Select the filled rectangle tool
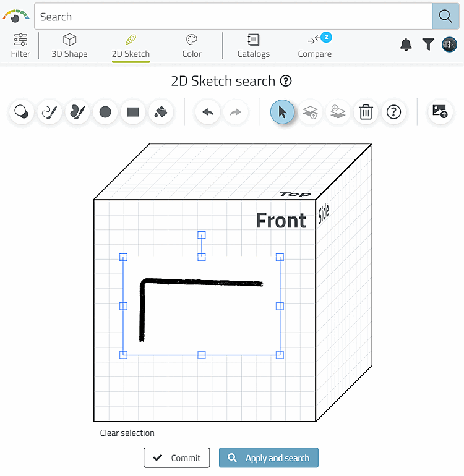The height and width of the screenshot is (476, 464). tap(133, 112)
